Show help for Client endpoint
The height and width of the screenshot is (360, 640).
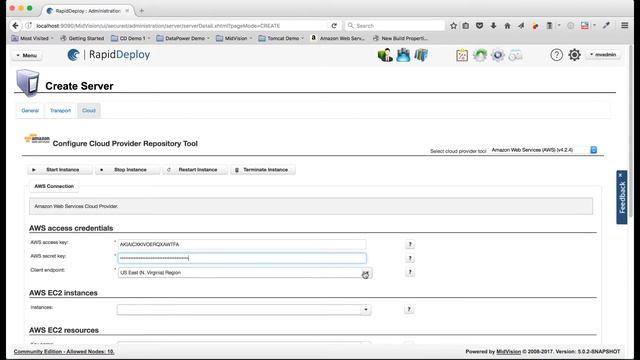(x=410, y=272)
